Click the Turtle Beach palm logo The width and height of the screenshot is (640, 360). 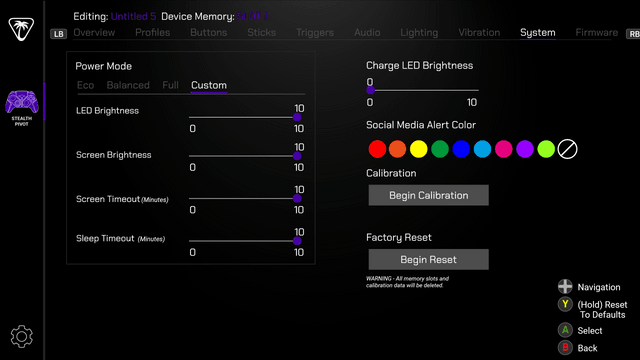[x=21, y=29]
